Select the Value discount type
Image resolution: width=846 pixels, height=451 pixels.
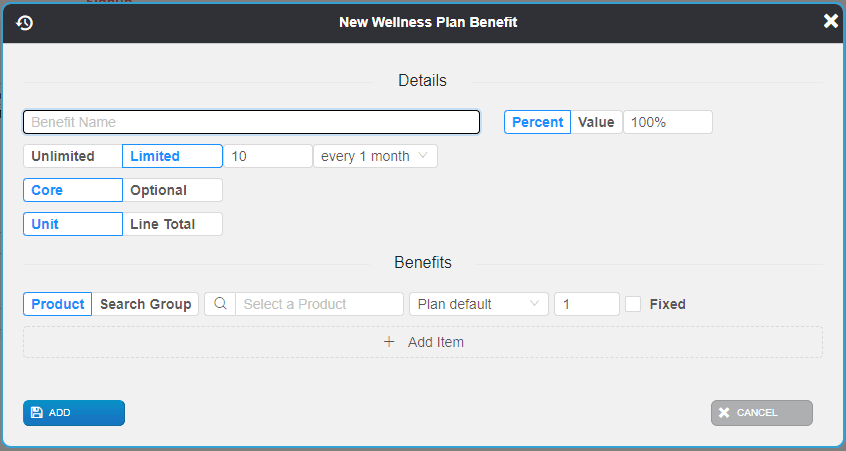pos(596,122)
